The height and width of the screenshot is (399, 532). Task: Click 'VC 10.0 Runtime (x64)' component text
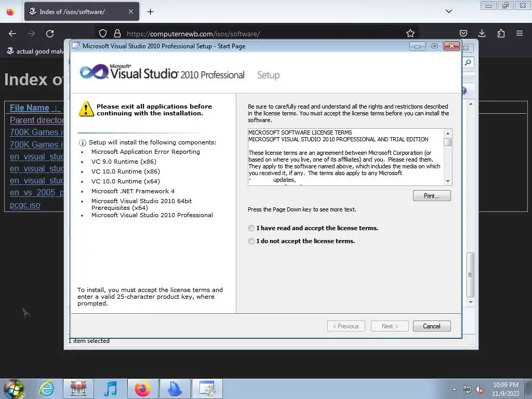pos(126,181)
